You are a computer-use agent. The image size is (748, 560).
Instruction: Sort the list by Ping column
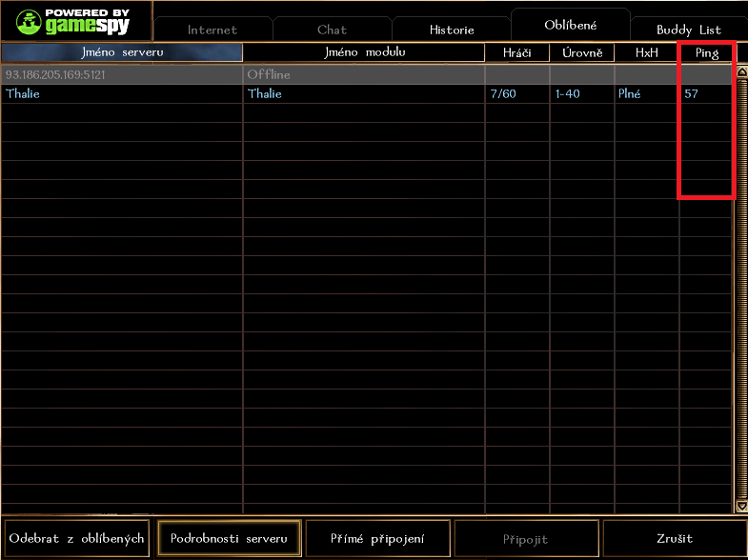706,52
